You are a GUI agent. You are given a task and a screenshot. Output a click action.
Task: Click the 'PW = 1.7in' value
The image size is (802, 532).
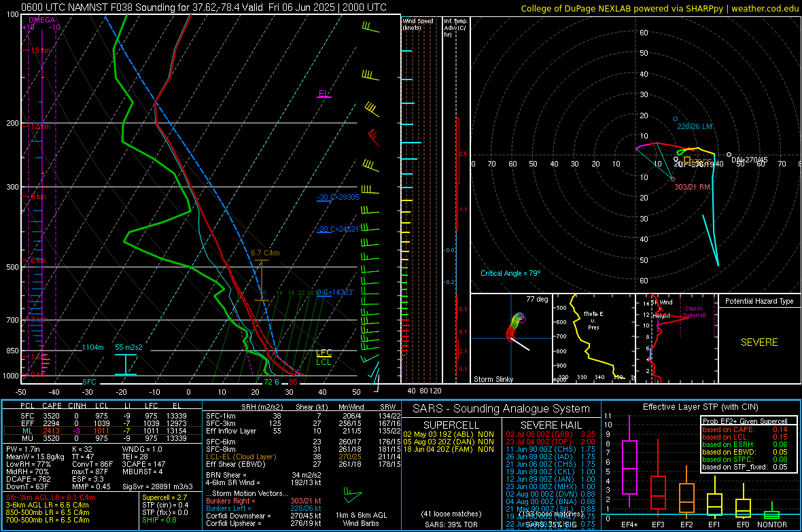coord(23,449)
